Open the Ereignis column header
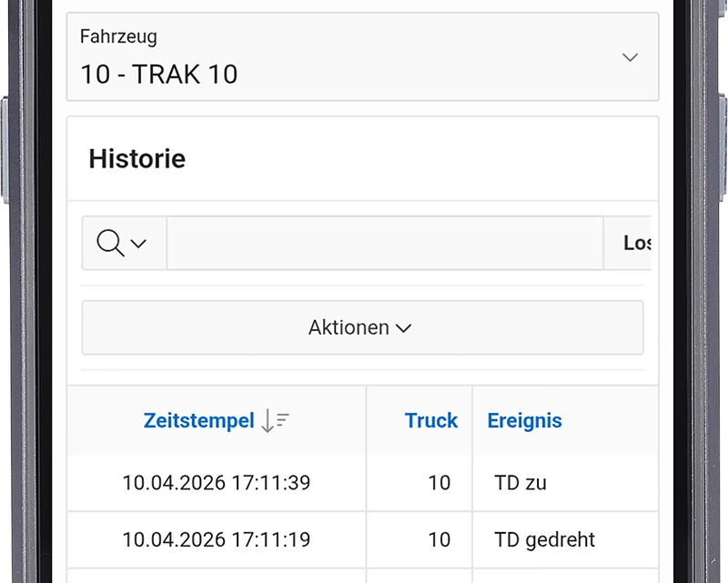 (x=525, y=421)
